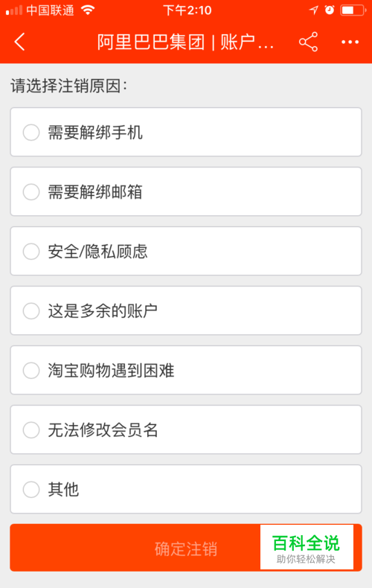Tap the Wi-Fi status icon

[x=88, y=10]
